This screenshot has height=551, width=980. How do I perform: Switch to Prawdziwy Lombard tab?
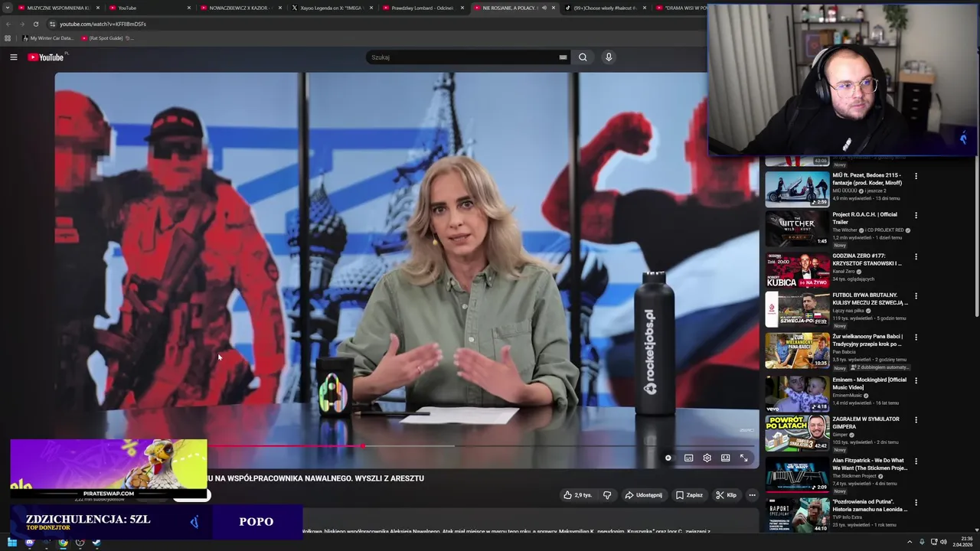click(x=421, y=8)
